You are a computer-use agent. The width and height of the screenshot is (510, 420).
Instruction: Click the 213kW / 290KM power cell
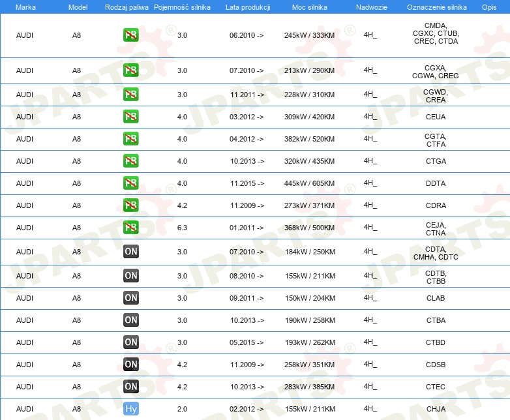tap(309, 70)
